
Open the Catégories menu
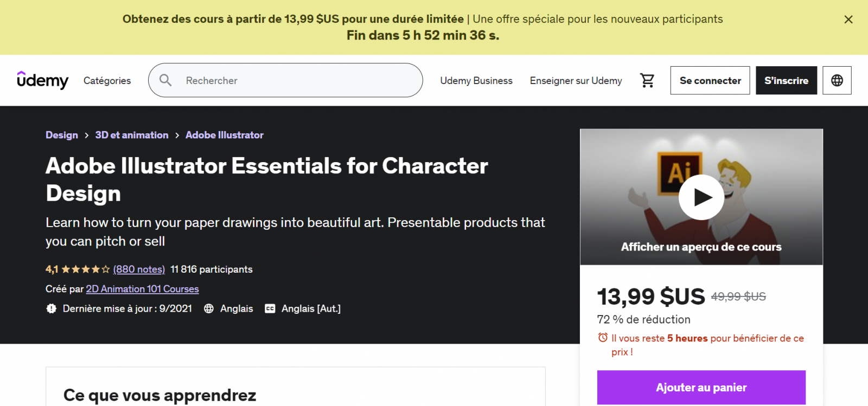pyautogui.click(x=107, y=80)
